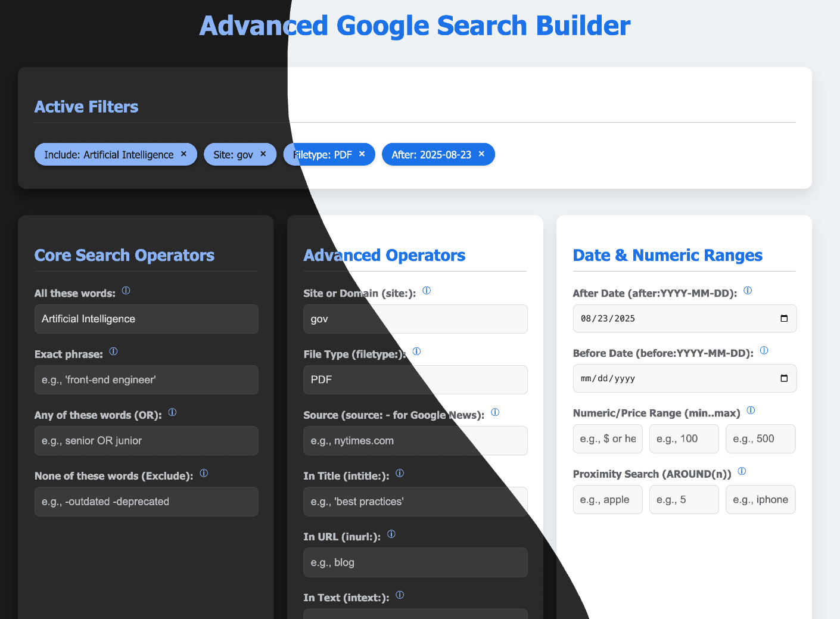Click the 'All these words' input with Artificial Intelligence

(x=147, y=319)
